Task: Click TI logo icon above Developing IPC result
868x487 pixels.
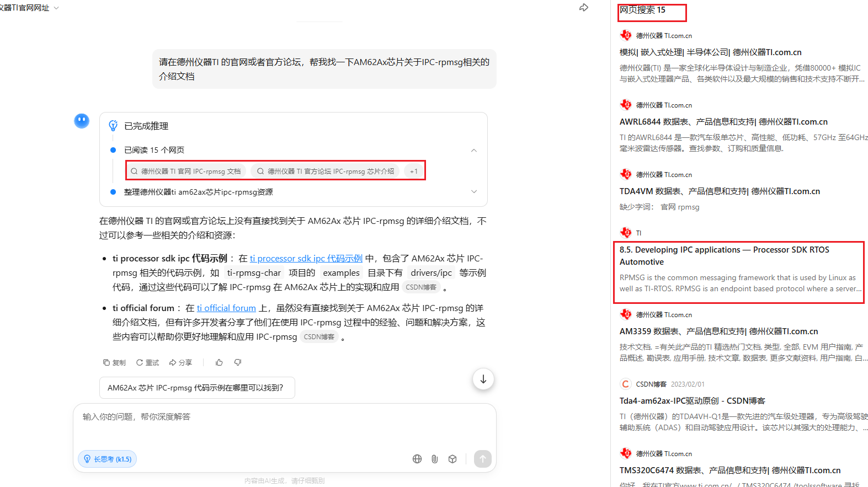Action: pyautogui.click(x=626, y=233)
